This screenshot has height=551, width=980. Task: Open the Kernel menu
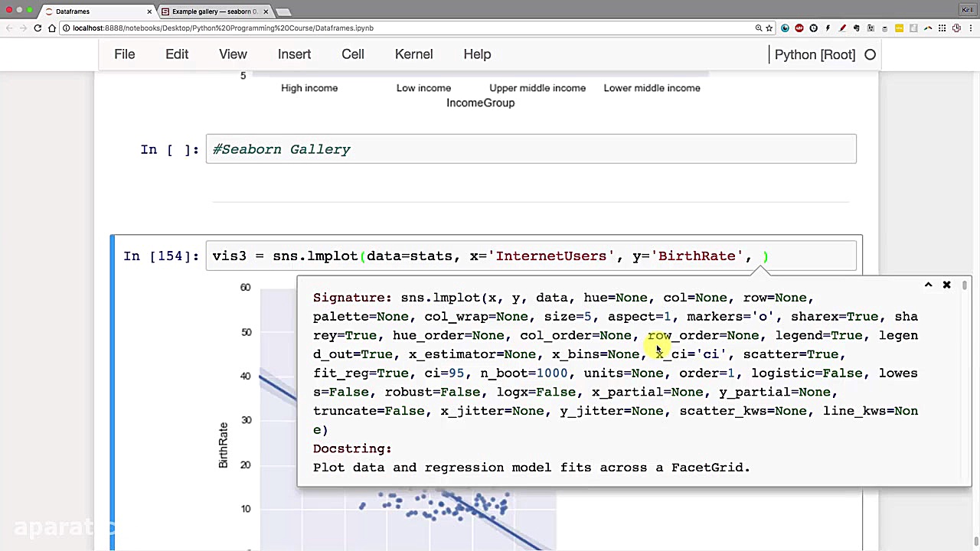(x=413, y=54)
